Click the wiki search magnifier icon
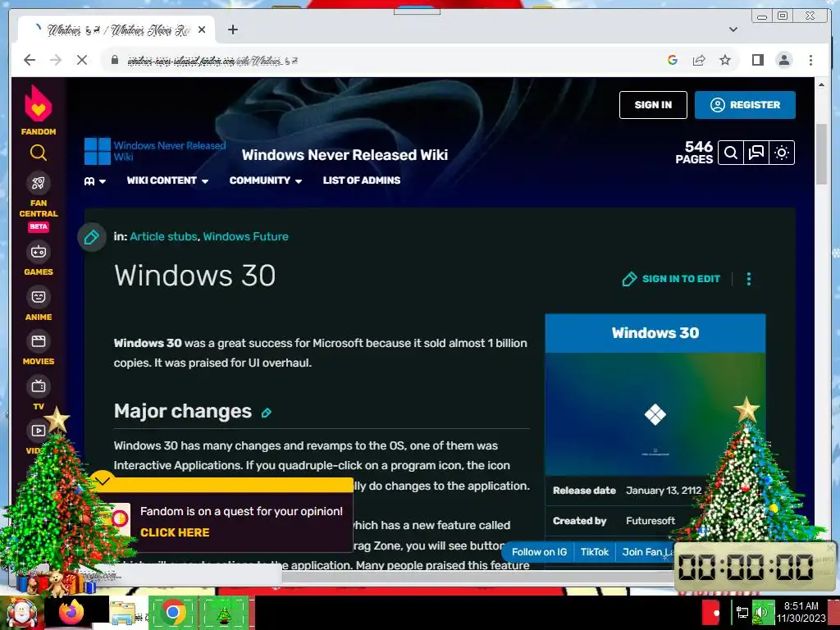840x630 pixels. 730,153
